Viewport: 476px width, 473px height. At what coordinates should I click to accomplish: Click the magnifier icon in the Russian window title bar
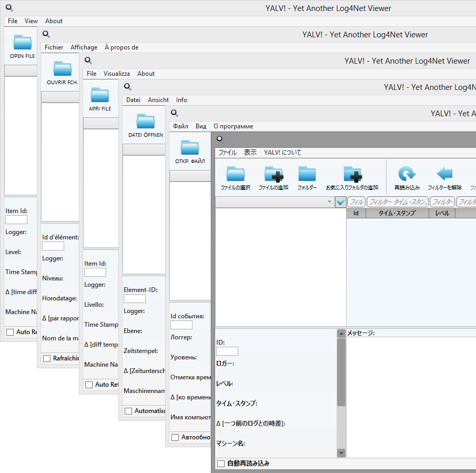pos(174,113)
